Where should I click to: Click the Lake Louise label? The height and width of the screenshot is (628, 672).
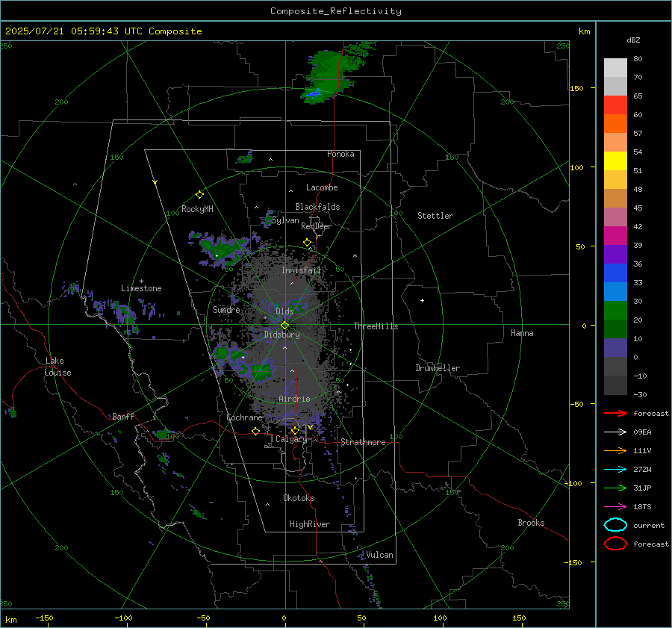[57, 367]
